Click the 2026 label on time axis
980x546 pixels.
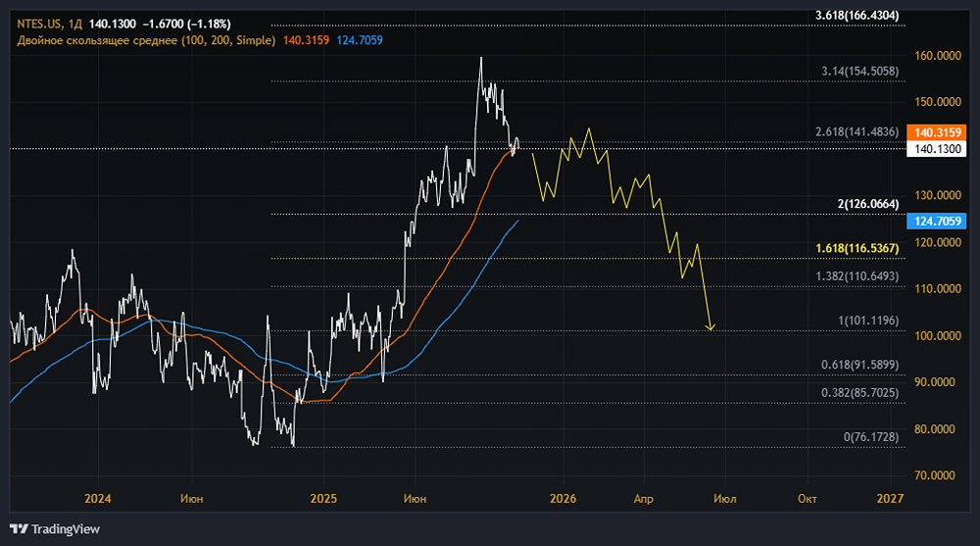tap(563, 499)
